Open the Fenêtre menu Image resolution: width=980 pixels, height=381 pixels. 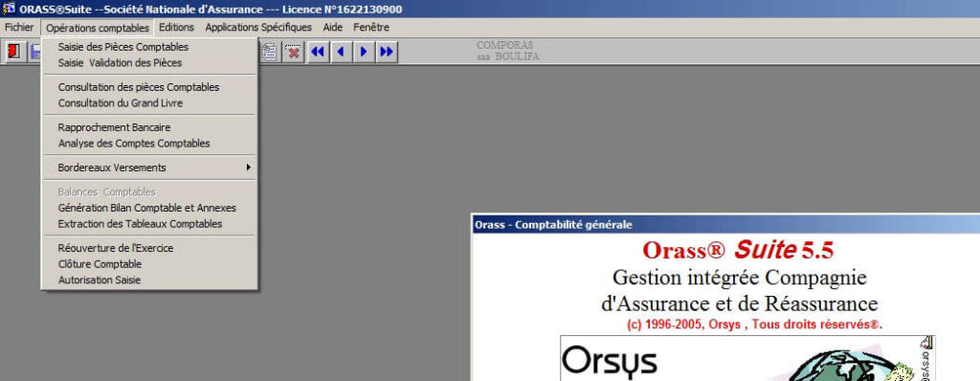[x=370, y=28]
